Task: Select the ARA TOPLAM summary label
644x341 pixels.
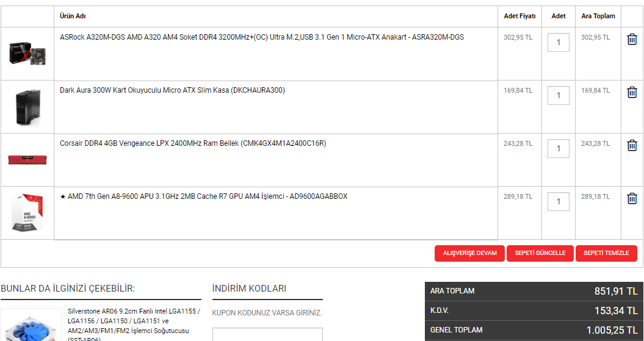Action: [x=452, y=291]
